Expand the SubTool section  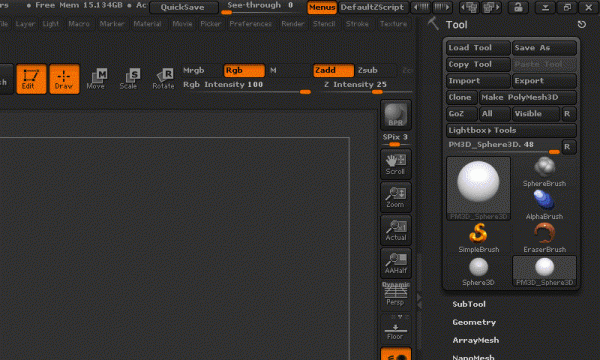tap(469, 304)
